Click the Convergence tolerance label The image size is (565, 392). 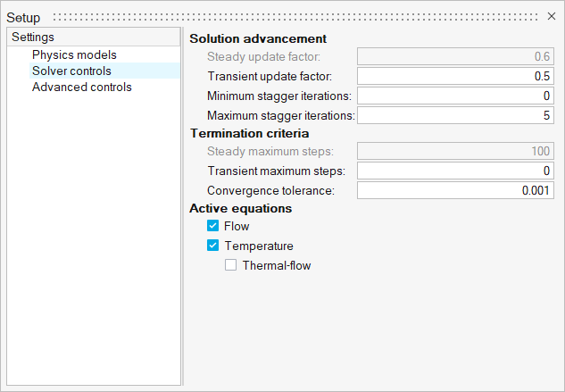[x=270, y=190]
